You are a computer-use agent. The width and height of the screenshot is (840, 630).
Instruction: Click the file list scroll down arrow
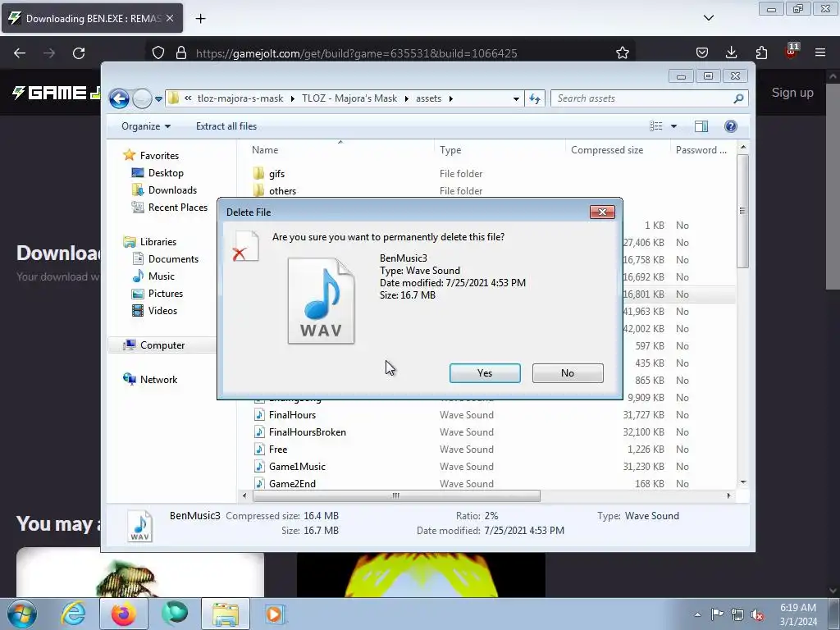743,482
